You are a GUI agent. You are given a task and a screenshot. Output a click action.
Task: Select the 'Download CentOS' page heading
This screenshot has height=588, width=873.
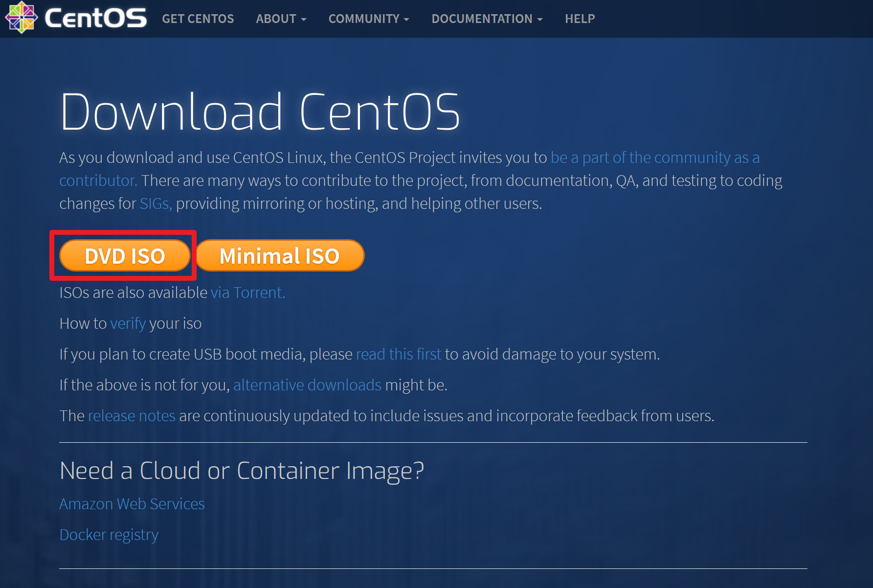point(260,112)
